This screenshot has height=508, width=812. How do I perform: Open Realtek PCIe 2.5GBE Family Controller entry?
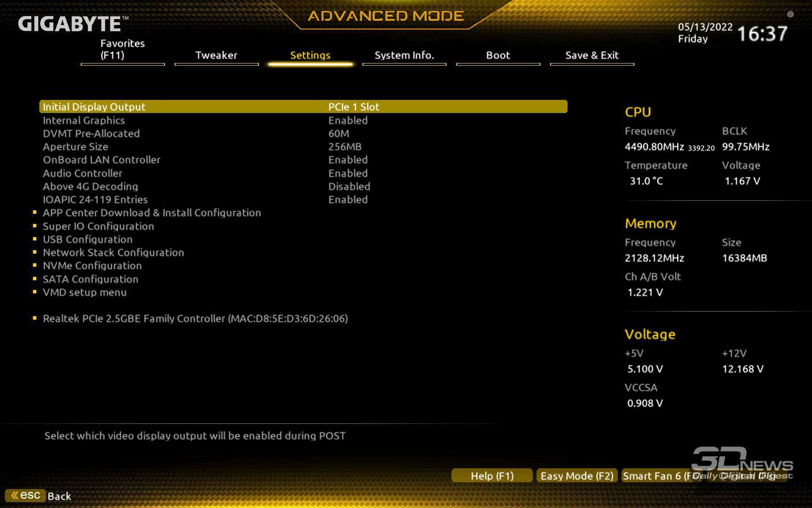tap(195, 318)
